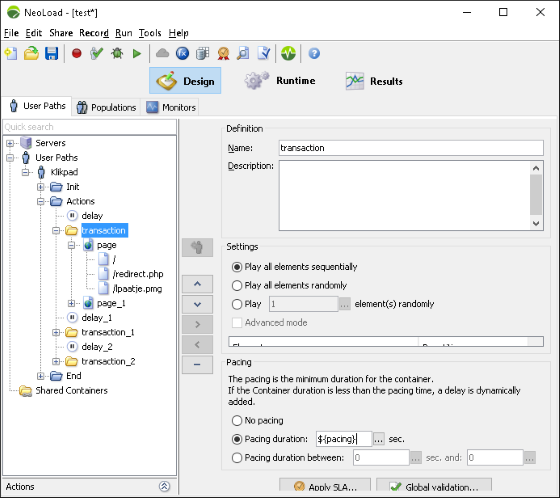
Task: Select Pacing duration between radio button
Action: point(237,458)
